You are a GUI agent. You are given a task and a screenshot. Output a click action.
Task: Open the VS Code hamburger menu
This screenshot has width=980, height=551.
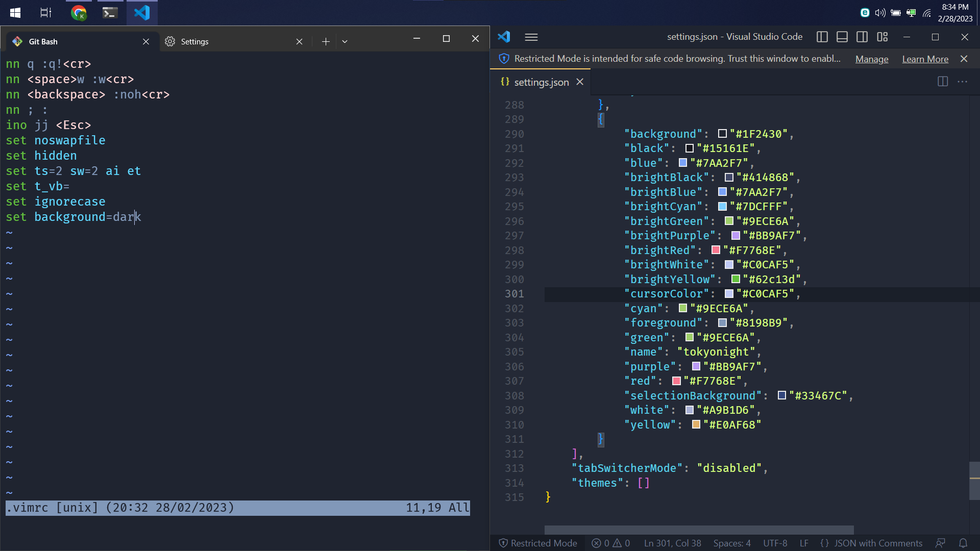[x=531, y=37]
